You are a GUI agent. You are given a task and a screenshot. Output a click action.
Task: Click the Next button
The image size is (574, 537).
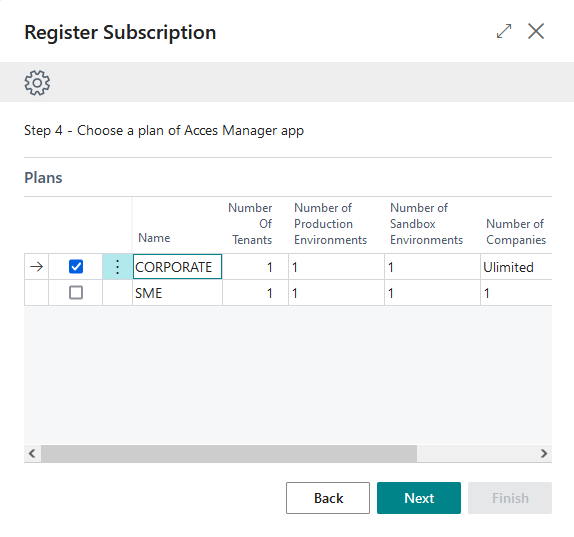(419, 498)
